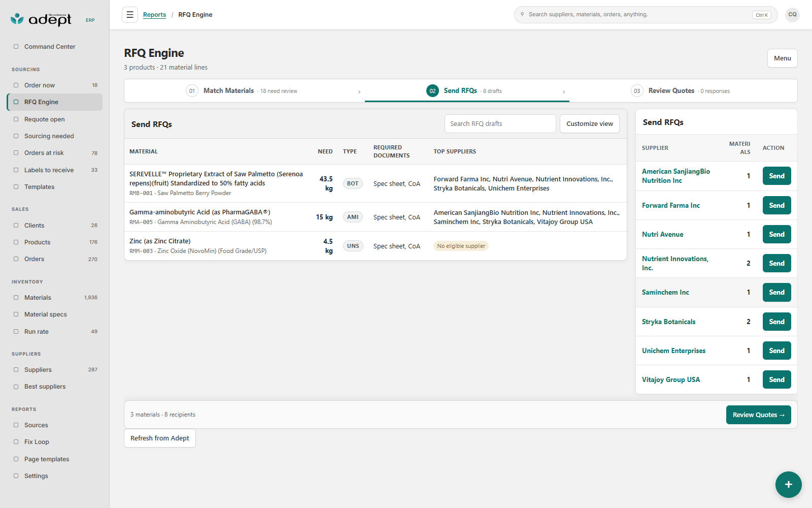The height and width of the screenshot is (508, 812).
Task: Send RFQ to Stryka Botanicals
Action: pyautogui.click(x=776, y=322)
